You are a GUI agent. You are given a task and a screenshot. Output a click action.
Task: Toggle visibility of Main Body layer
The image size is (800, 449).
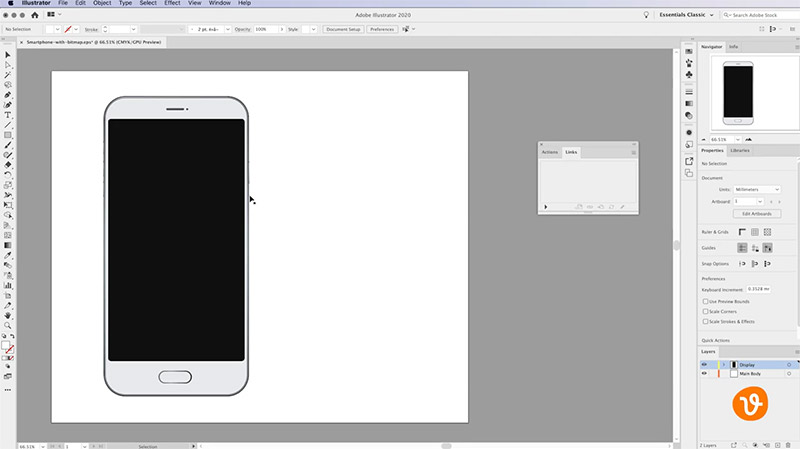(x=705, y=373)
